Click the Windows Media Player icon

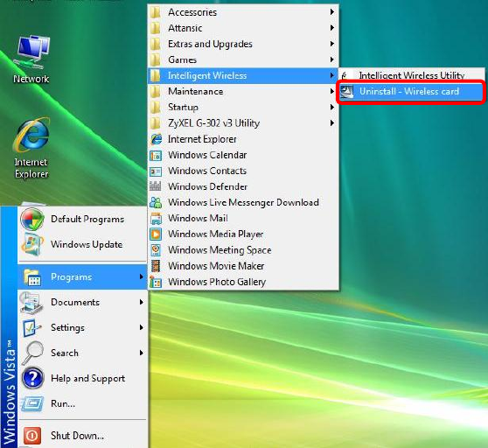click(156, 234)
